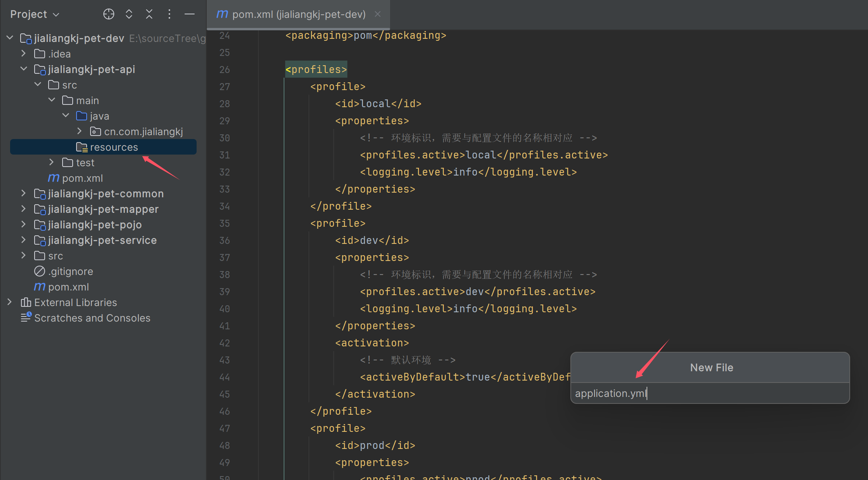The height and width of the screenshot is (480, 868).
Task: Click the Collapse All icon in Project panel
Action: (149, 14)
